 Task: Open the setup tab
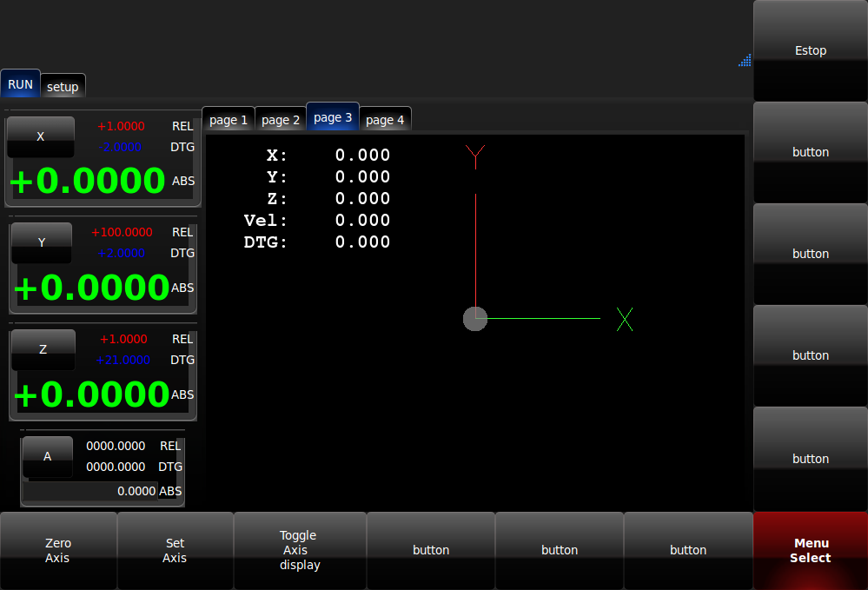click(63, 86)
